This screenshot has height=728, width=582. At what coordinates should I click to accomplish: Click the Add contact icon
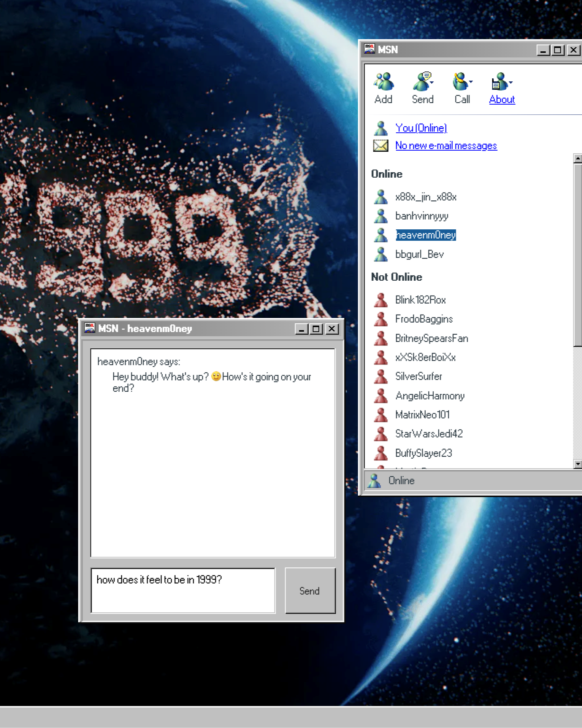tap(384, 81)
